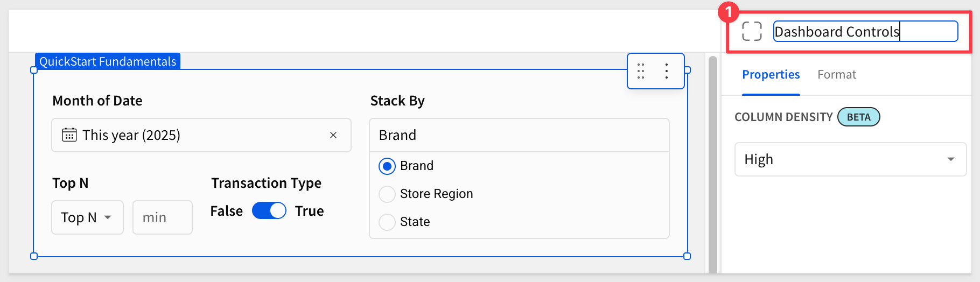Viewport: 980px width, 282px height.
Task: Click the calendar icon in Month of Date
Action: point(69,135)
